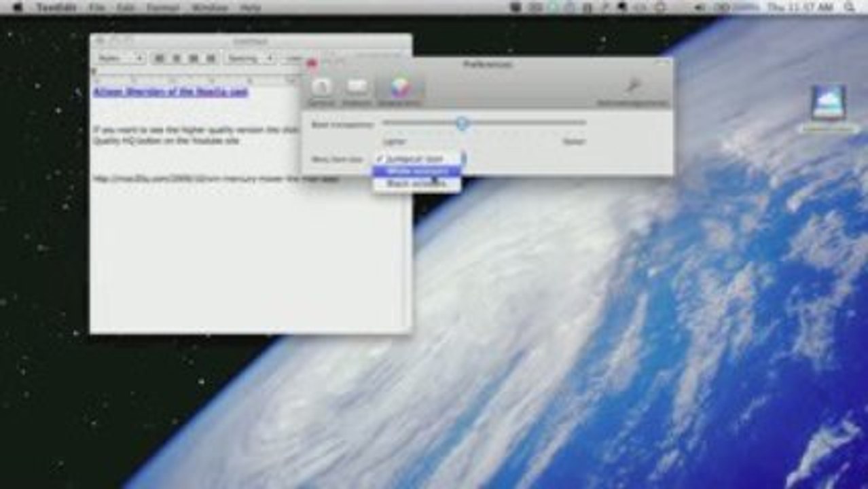The height and width of the screenshot is (489, 868).
Task: Open the Format menu
Action: 162,7
